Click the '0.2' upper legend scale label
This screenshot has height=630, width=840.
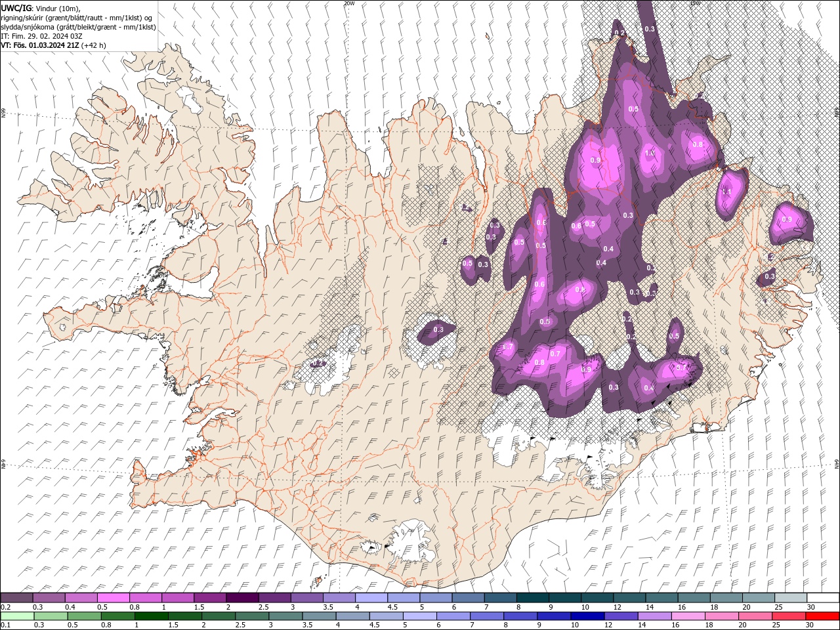pyautogui.click(x=5, y=607)
